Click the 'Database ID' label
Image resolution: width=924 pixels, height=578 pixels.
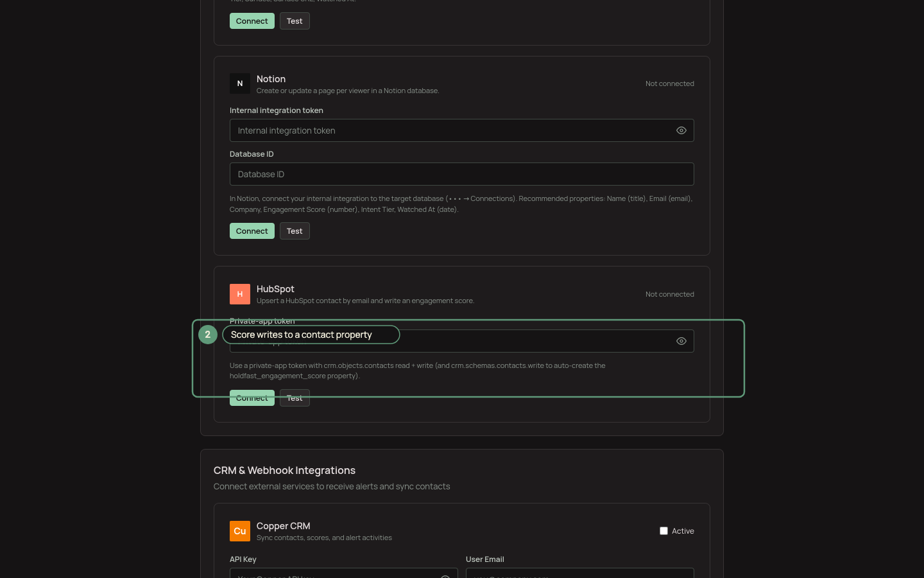coord(252,154)
